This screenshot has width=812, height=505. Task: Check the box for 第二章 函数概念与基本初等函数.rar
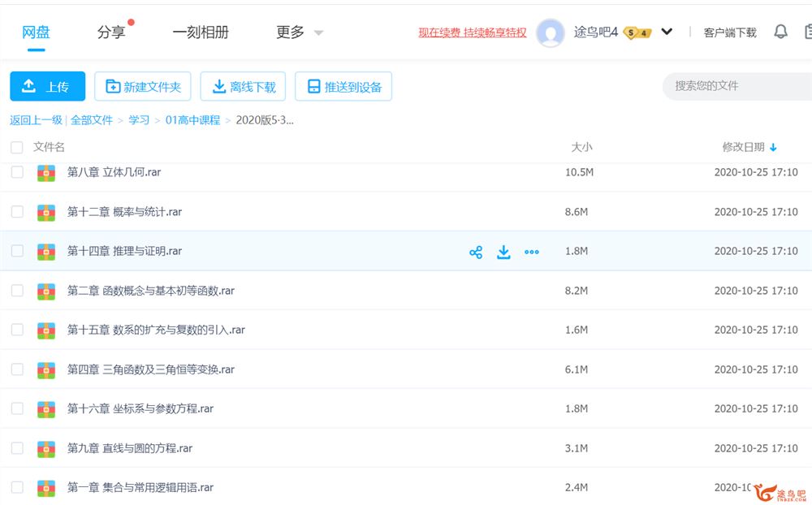pos(17,290)
